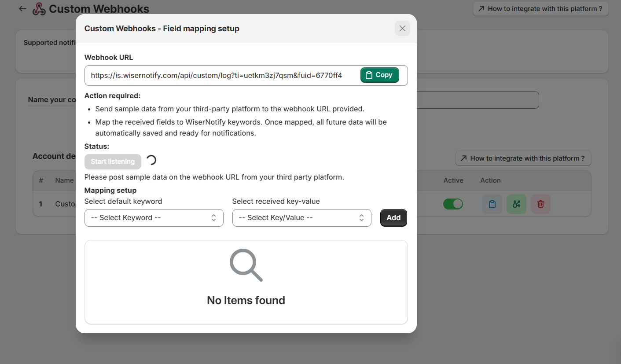The height and width of the screenshot is (364, 621).
Task: Click the Select received key-value label
Action: point(276,201)
